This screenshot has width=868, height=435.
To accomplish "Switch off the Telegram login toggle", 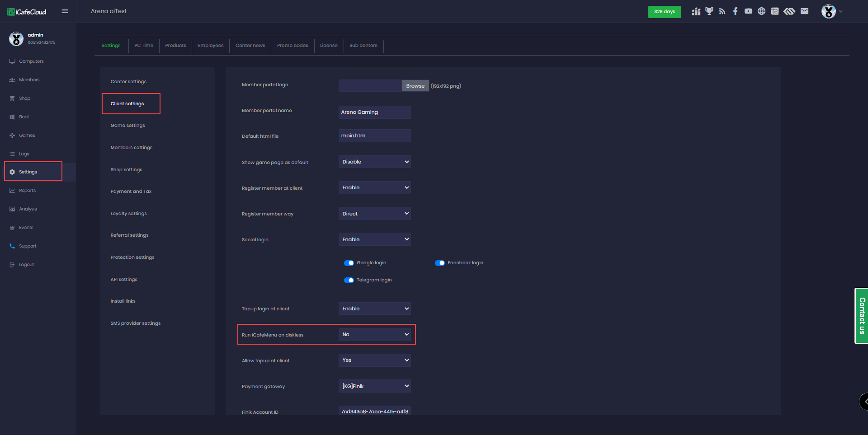I will 349,280.
